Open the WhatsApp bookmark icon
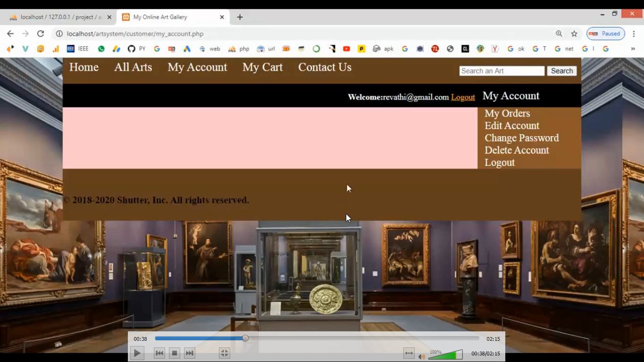644x362 pixels. [101, 49]
